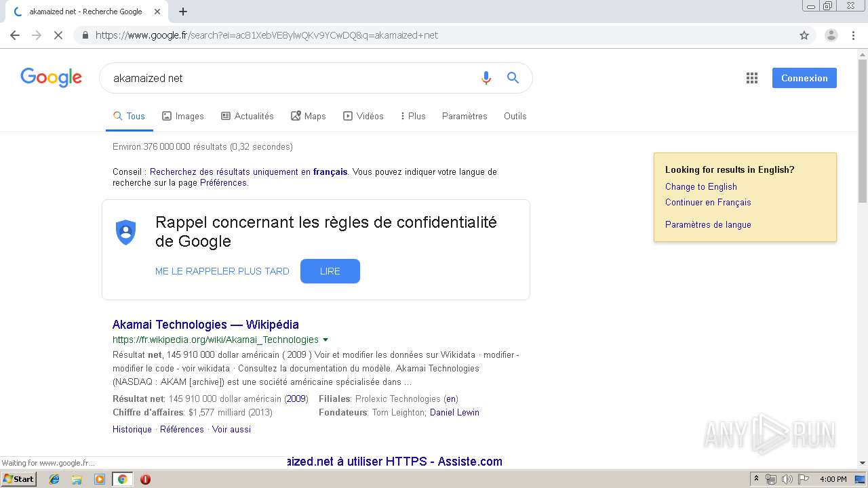Click the browser back arrow
Viewport: 868px width, 488px height.
coord(15,35)
